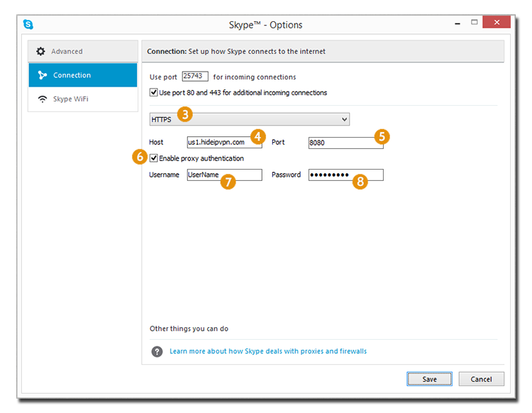The width and height of the screenshot is (532, 413).
Task: Click the Connection header description text
Action: click(236, 51)
